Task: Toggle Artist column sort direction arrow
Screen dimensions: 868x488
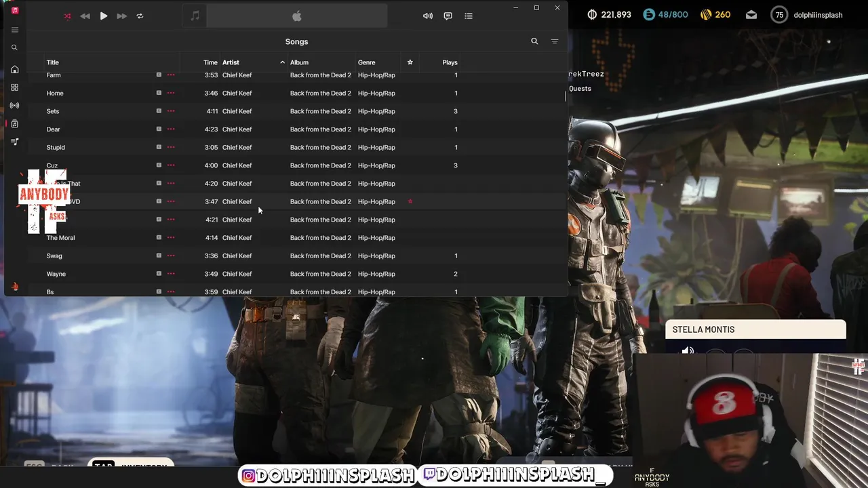Action: pyautogui.click(x=282, y=62)
